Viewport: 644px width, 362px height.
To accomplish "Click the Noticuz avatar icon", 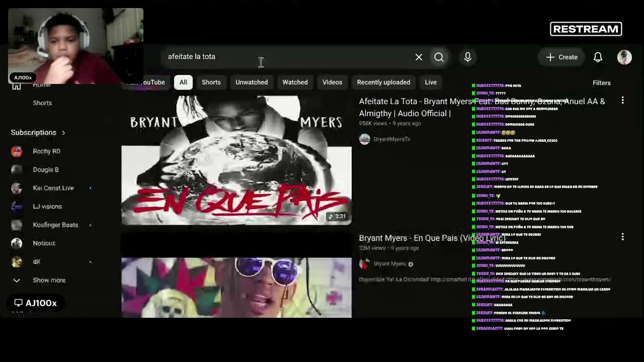I will (x=17, y=243).
